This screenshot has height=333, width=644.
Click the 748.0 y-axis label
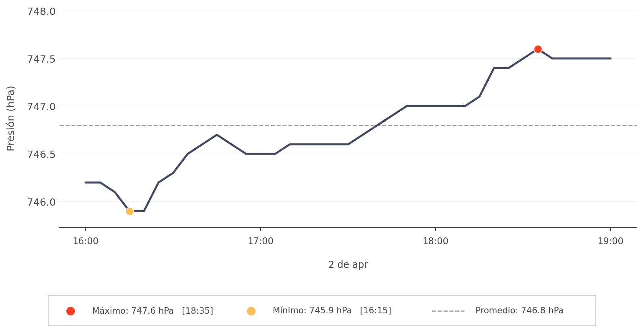(x=41, y=11)
